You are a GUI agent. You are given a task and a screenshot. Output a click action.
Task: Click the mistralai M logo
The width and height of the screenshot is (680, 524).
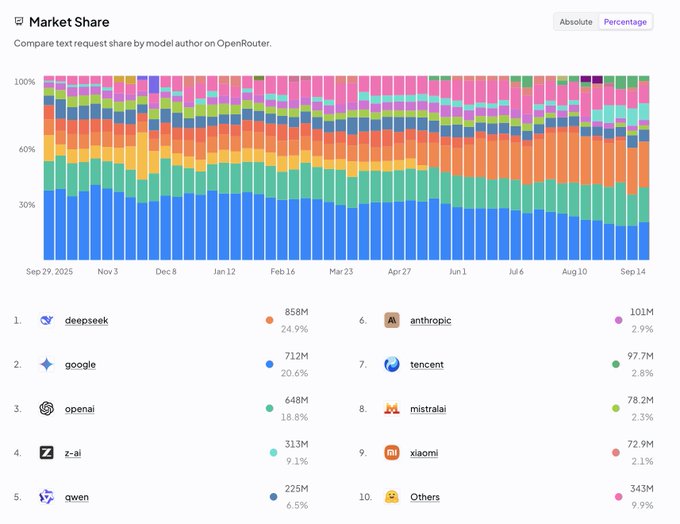(x=392, y=409)
